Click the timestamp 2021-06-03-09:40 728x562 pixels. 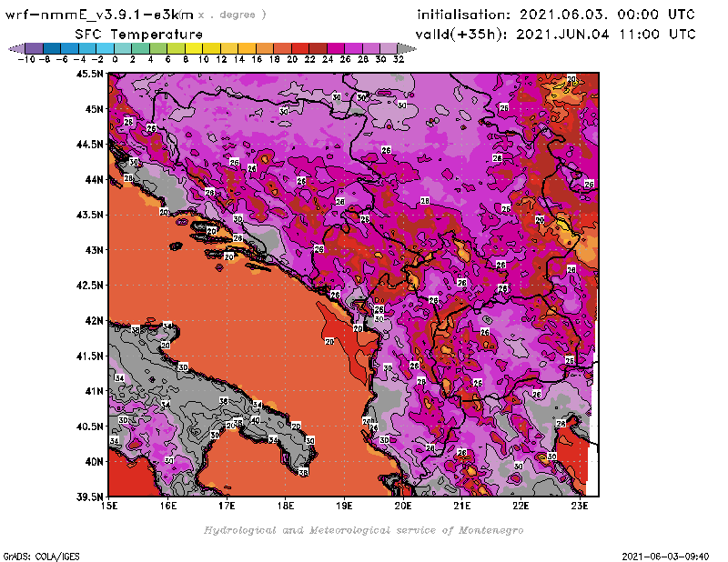click(x=665, y=557)
